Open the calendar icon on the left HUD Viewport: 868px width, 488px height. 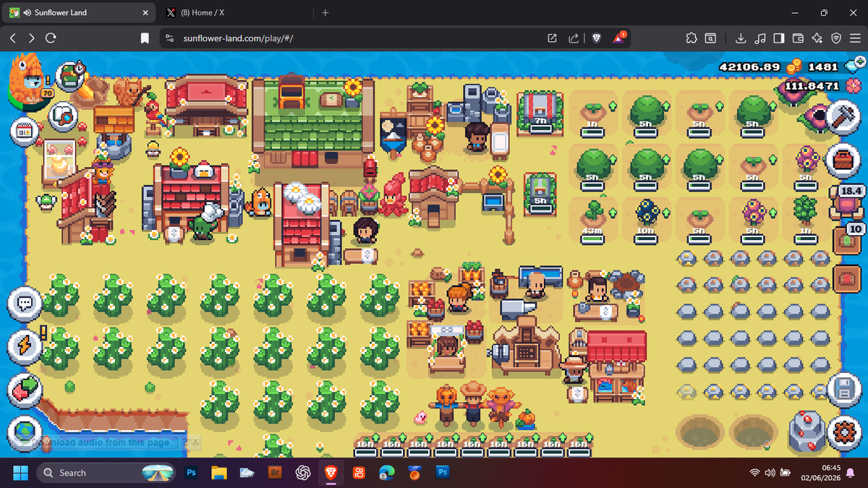25,131
